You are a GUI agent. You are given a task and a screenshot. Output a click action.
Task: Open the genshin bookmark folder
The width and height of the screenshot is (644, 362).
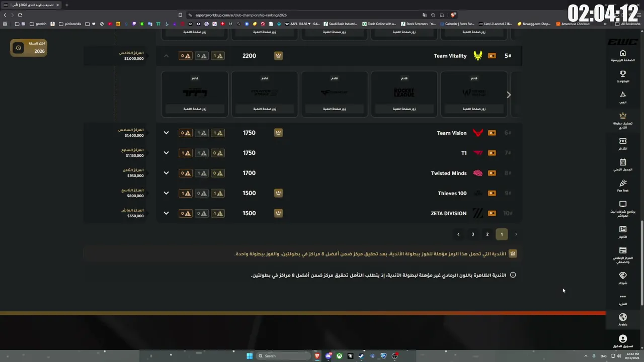pos(38,24)
